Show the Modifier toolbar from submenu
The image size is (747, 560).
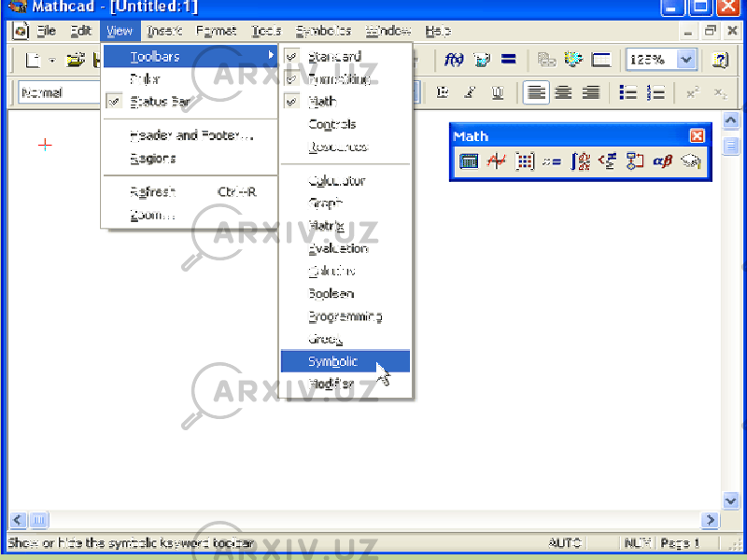click(345, 384)
